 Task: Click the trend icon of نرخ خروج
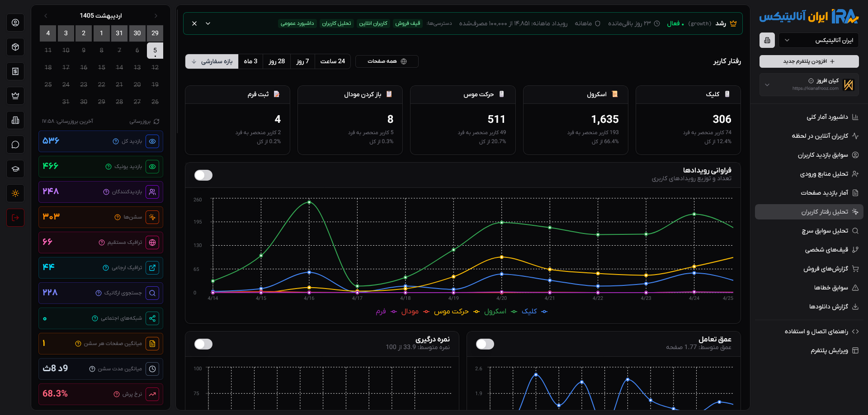[x=152, y=394]
